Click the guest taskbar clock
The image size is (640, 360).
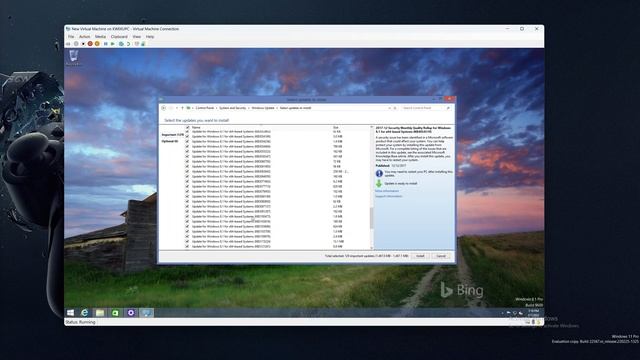[533, 313]
